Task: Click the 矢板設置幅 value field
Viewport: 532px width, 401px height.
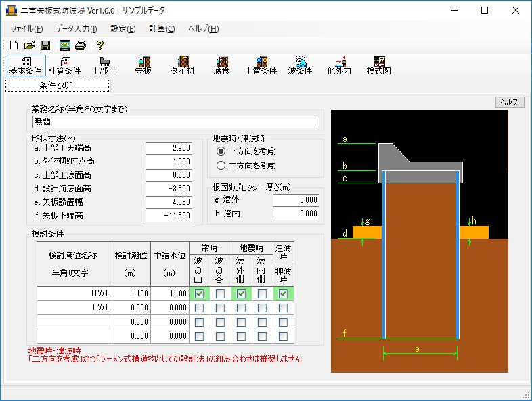Action: [169, 202]
